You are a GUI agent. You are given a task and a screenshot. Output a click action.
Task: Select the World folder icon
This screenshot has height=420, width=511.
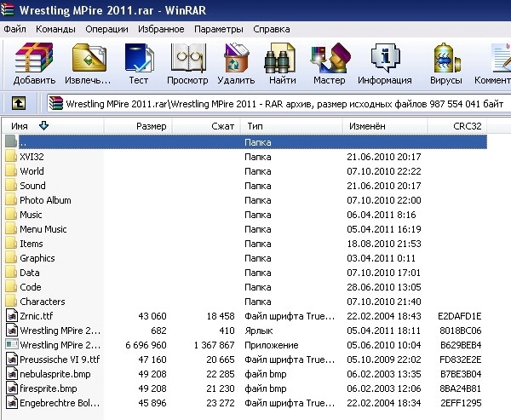pos(11,171)
